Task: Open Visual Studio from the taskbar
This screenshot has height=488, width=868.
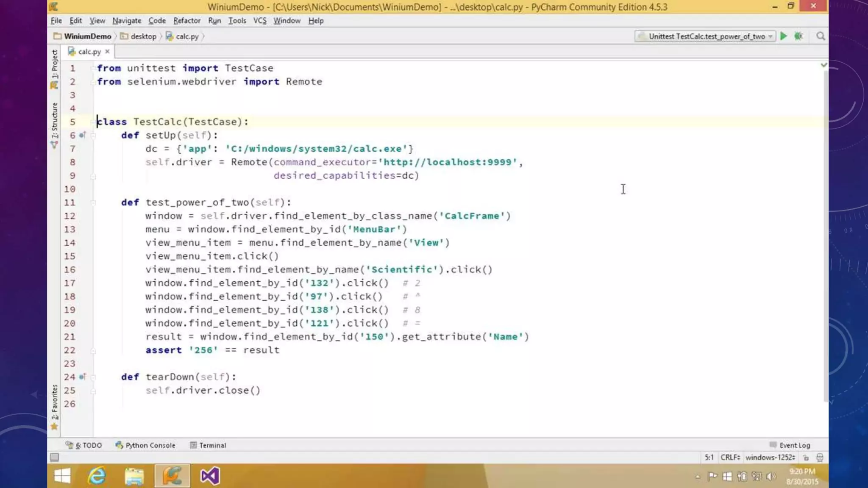Action: pos(210,476)
